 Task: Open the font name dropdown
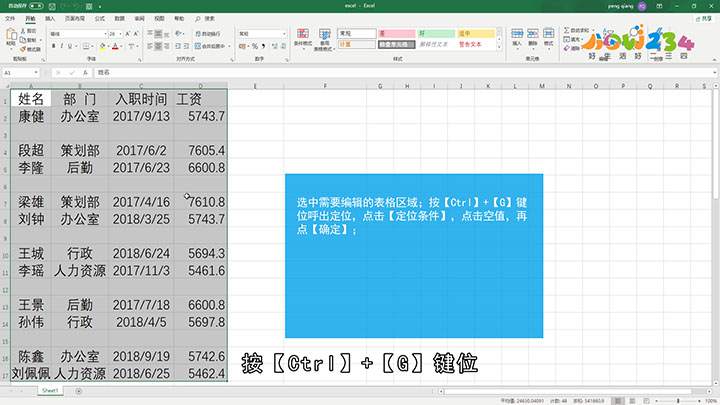(105, 34)
